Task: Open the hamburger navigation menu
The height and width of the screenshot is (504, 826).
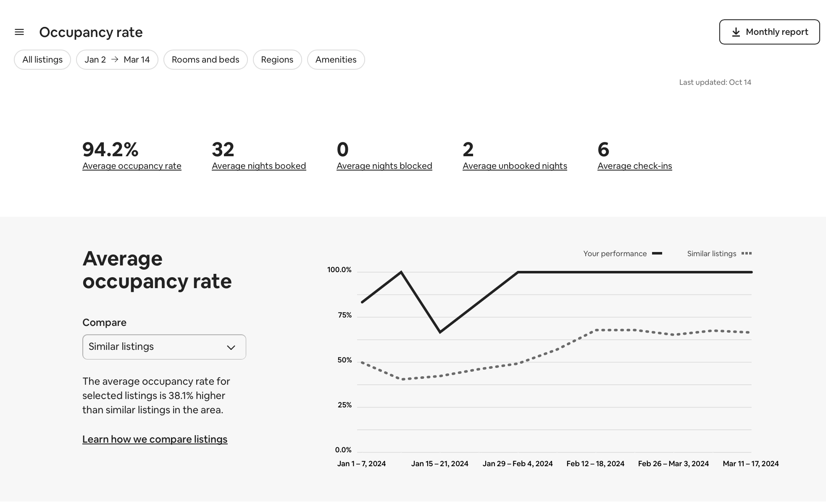Action: coord(19,32)
